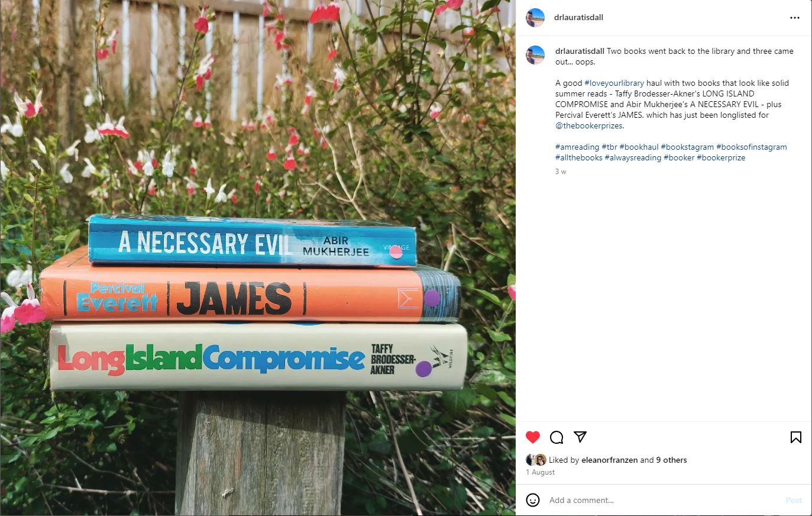Viewport: 812px width, 516px height.
Task: Visit the @thebookerprizes mention
Action: click(x=588, y=125)
